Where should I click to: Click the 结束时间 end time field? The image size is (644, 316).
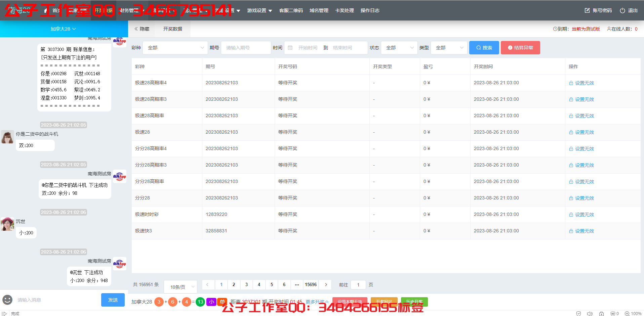pyautogui.click(x=343, y=48)
